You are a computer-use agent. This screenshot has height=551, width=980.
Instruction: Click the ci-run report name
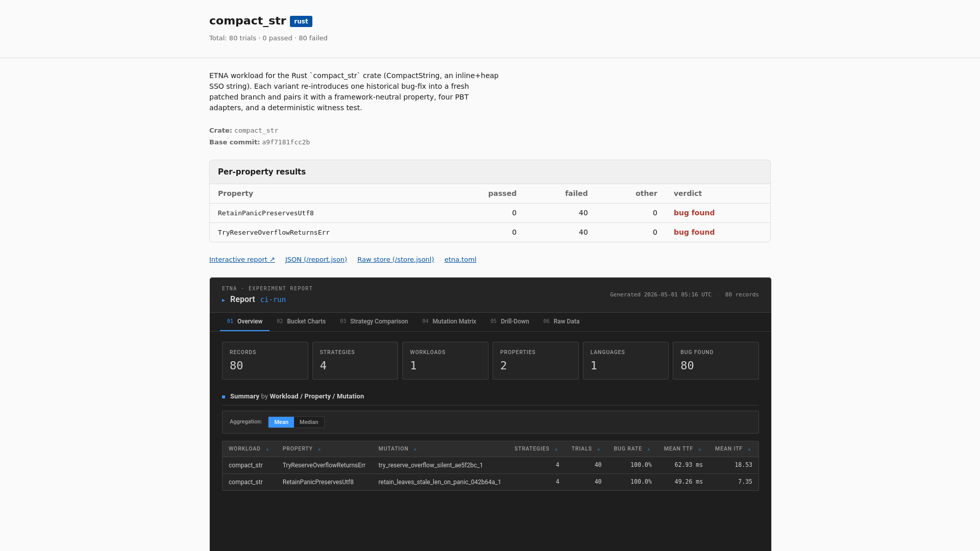click(273, 300)
